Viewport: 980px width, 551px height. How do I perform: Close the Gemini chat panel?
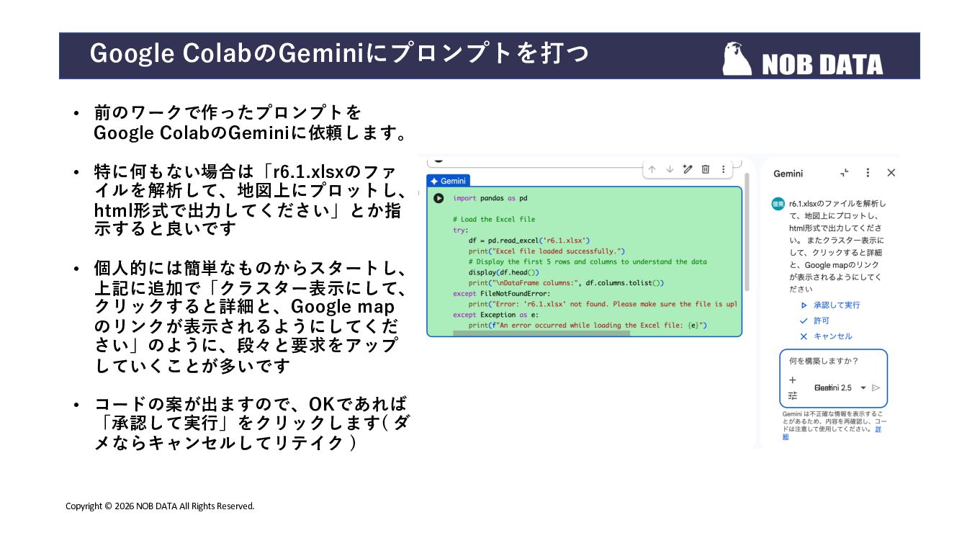click(x=891, y=173)
